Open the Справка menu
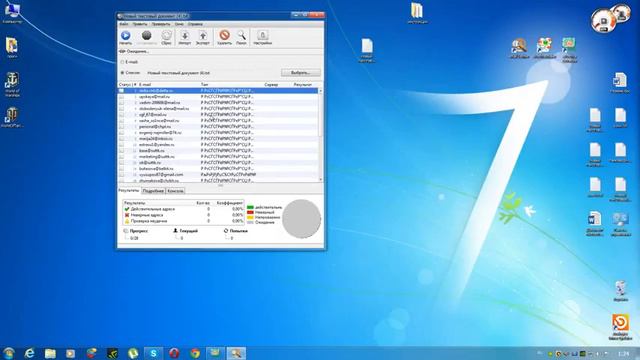Image resolution: width=640 pixels, height=360 pixels. (x=195, y=24)
